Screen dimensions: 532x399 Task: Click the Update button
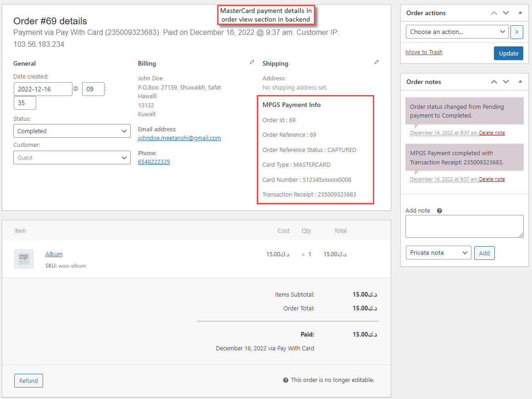click(x=508, y=53)
